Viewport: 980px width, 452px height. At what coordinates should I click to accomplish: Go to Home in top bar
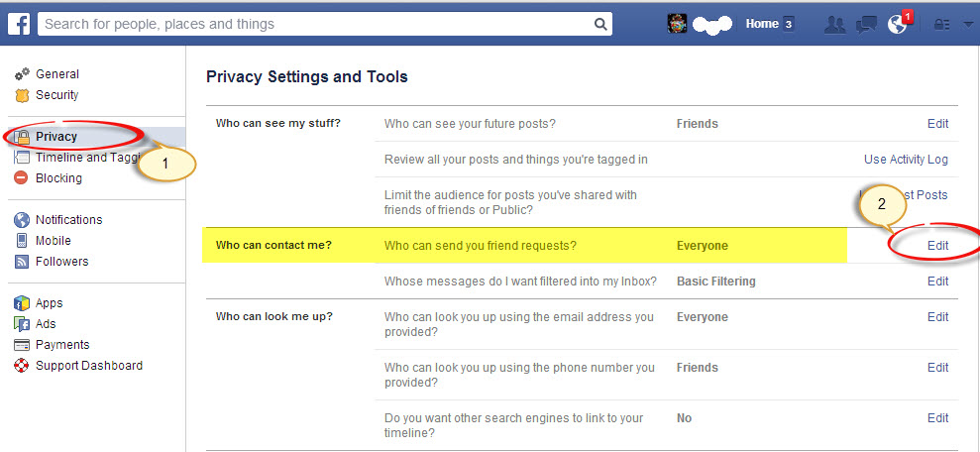[x=762, y=24]
